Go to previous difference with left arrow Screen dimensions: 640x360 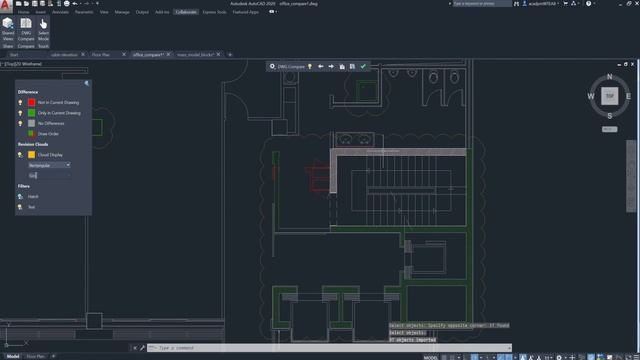[x=321, y=66]
